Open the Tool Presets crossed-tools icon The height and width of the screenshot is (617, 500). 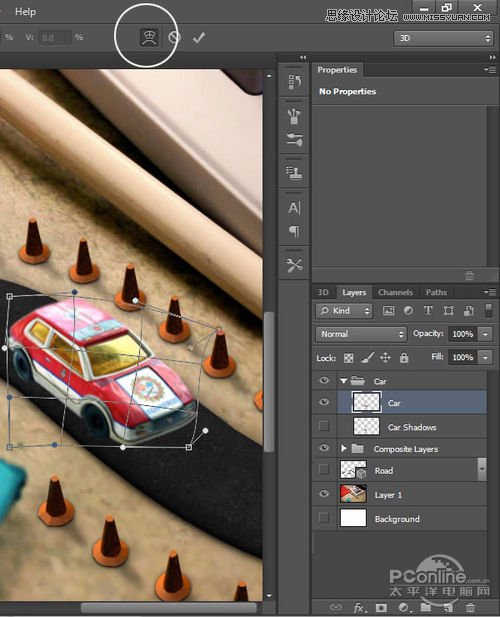[x=294, y=265]
